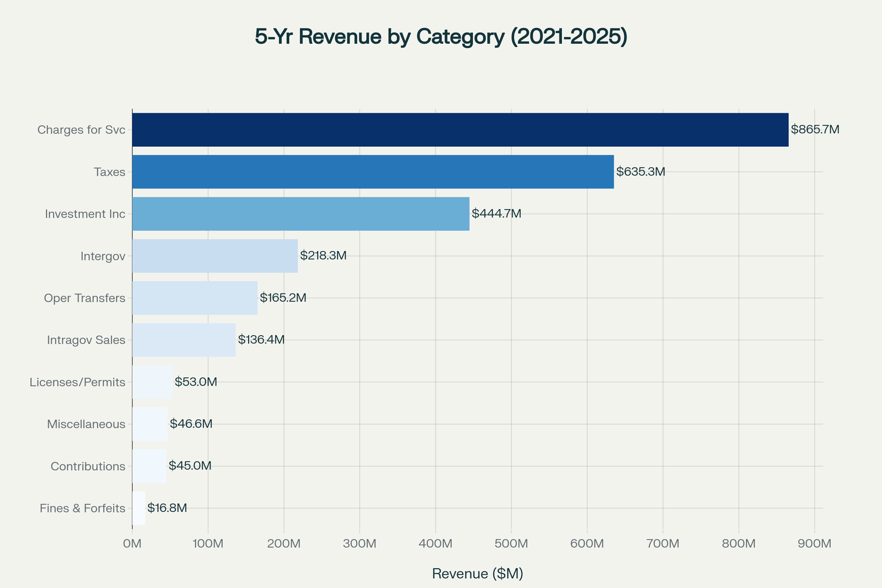Click the $16.8M value label
Screen dimensions: 882x588
coord(167,508)
